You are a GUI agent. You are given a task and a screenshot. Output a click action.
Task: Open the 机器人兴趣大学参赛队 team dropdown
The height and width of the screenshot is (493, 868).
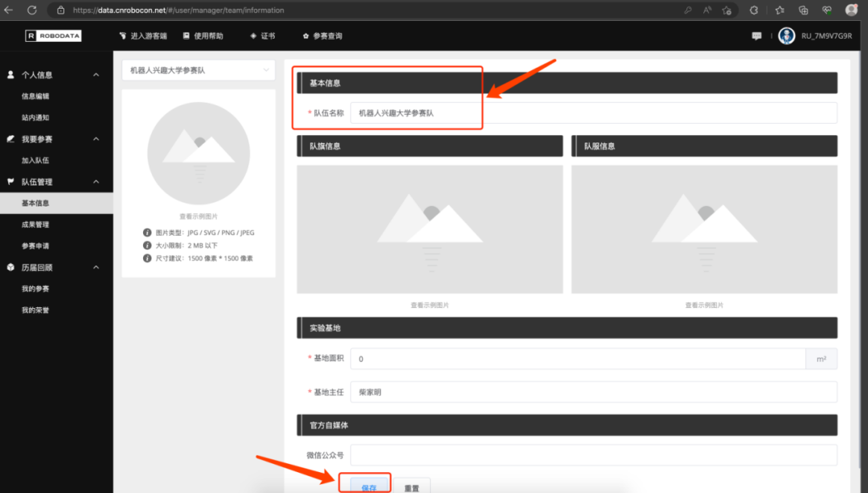point(199,70)
